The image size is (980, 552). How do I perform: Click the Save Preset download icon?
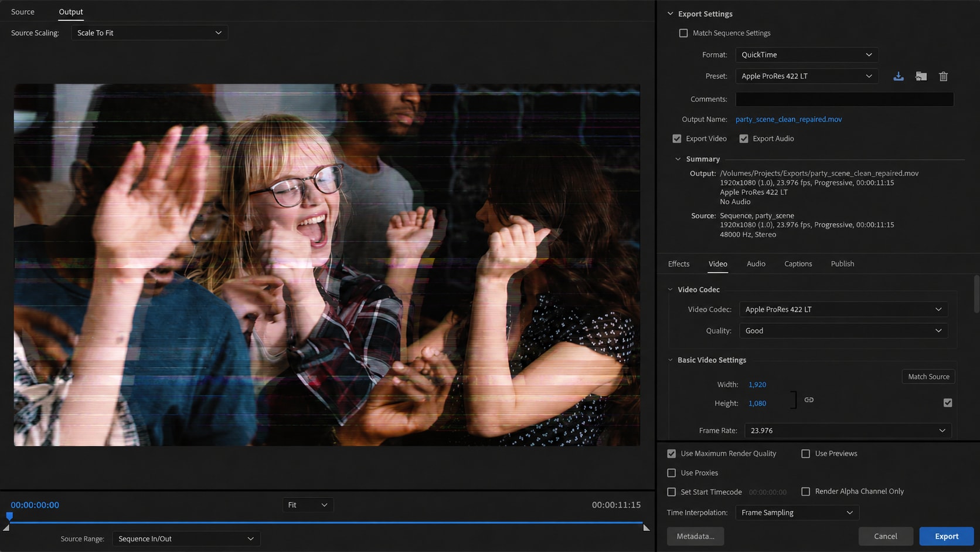[x=898, y=76]
